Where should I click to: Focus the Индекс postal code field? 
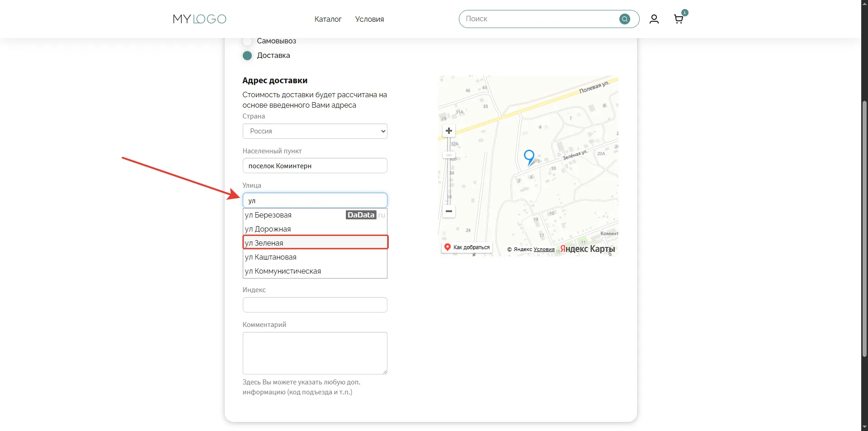tap(315, 305)
